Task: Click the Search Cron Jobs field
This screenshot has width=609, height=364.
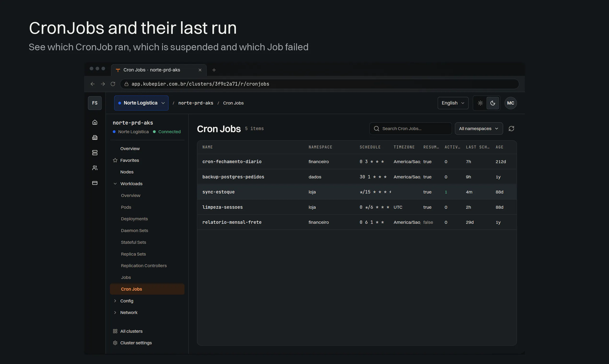Action: coord(410,129)
